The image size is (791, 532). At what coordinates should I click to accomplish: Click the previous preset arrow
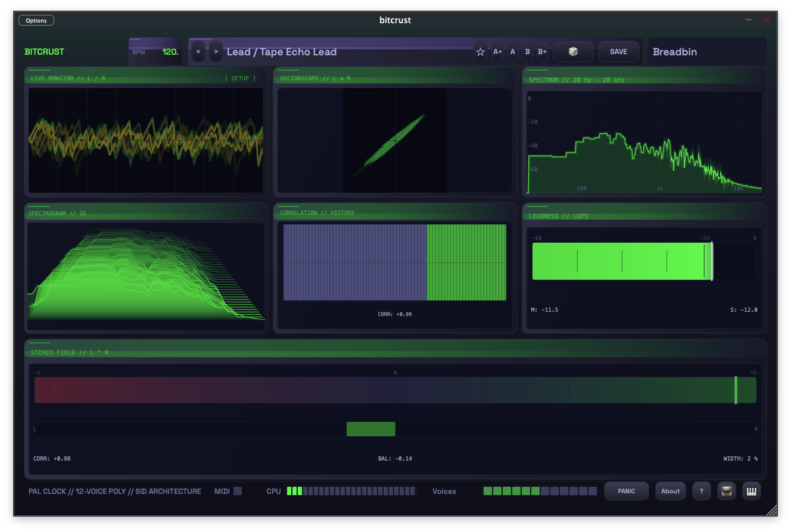click(198, 52)
